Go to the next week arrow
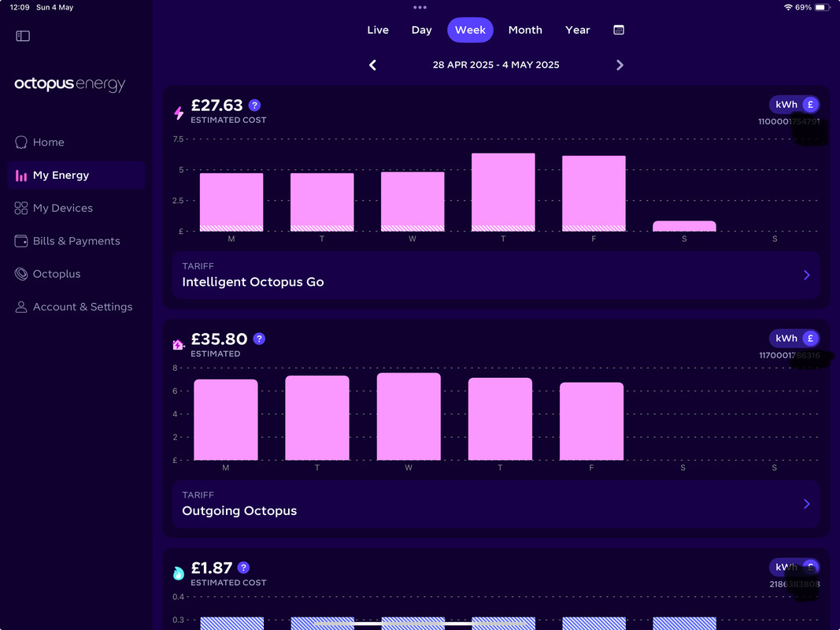 620,65
